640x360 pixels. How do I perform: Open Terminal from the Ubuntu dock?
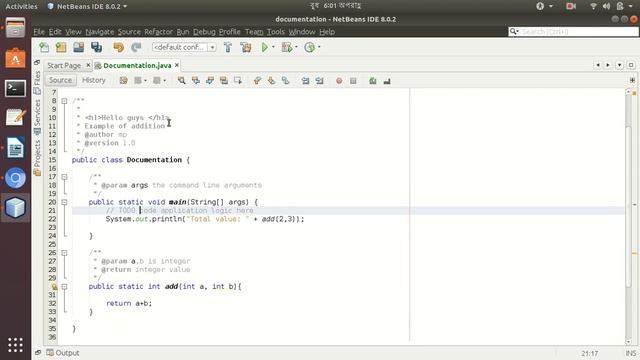(16, 88)
